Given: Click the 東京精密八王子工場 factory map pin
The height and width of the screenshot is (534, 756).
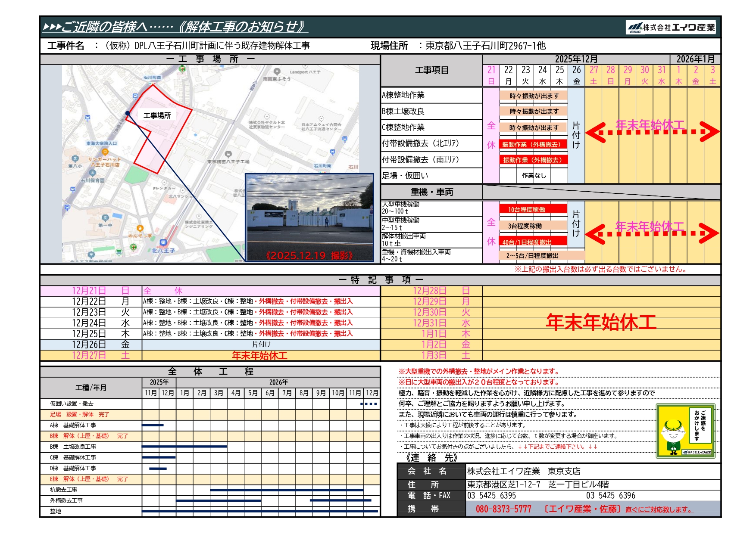Looking at the screenshot, I should tap(228, 154).
